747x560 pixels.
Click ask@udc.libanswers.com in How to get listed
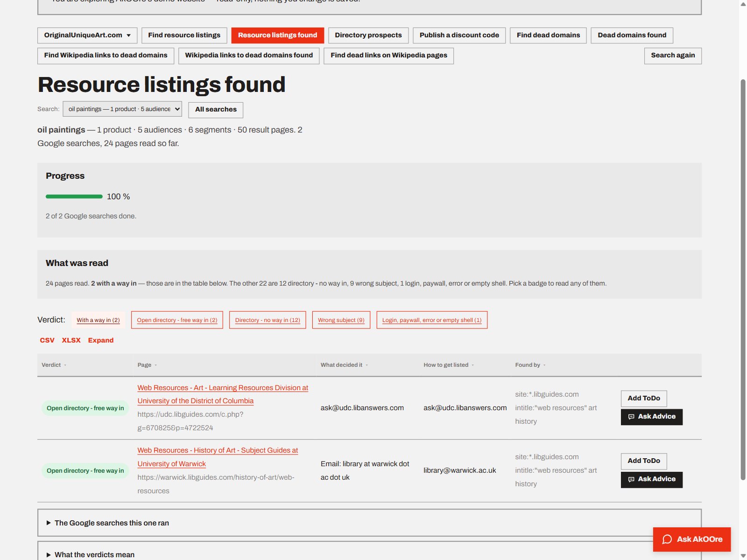(465, 408)
